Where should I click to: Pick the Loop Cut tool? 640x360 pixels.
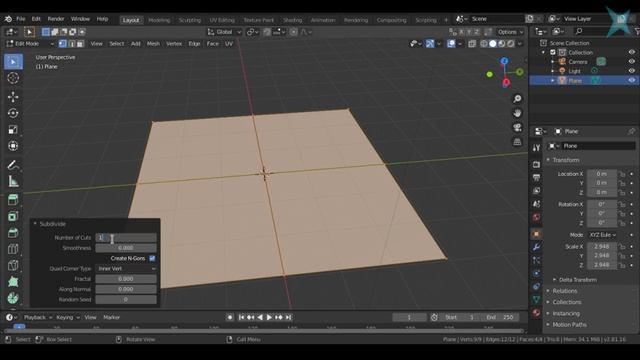coord(13,249)
